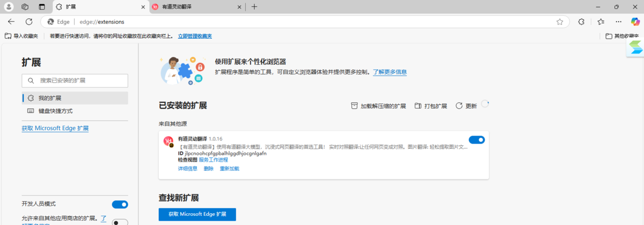
Task: Click the 来自其他源 label
Action: click(x=174, y=124)
